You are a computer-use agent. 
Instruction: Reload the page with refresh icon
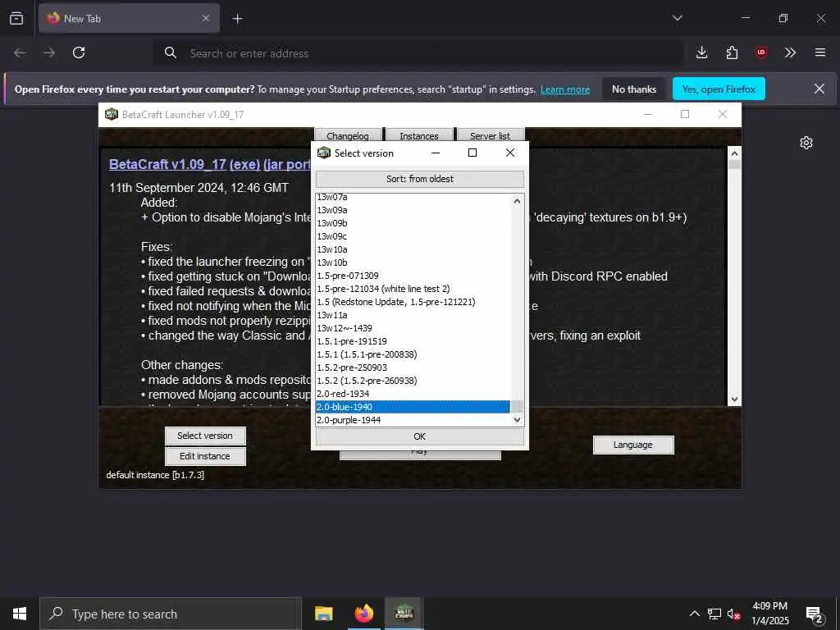point(79,52)
